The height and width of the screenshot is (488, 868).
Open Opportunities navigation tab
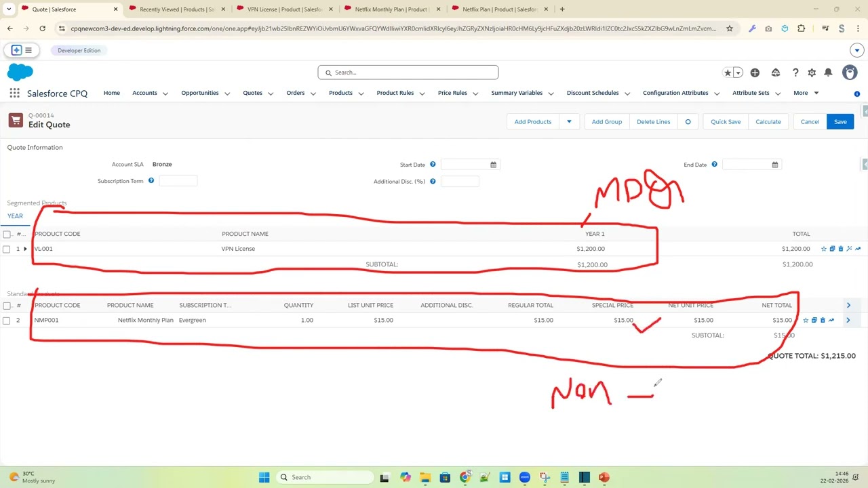[x=200, y=93]
